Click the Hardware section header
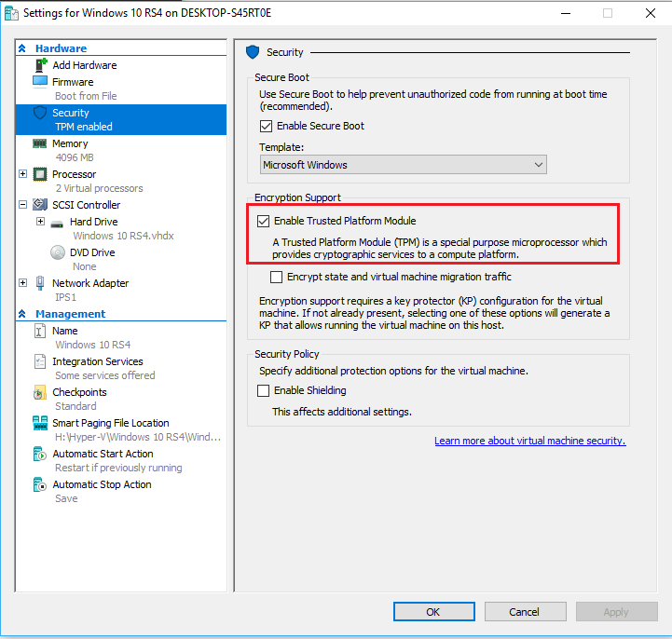This screenshot has width=672, height=639. (x=61, y=48)
